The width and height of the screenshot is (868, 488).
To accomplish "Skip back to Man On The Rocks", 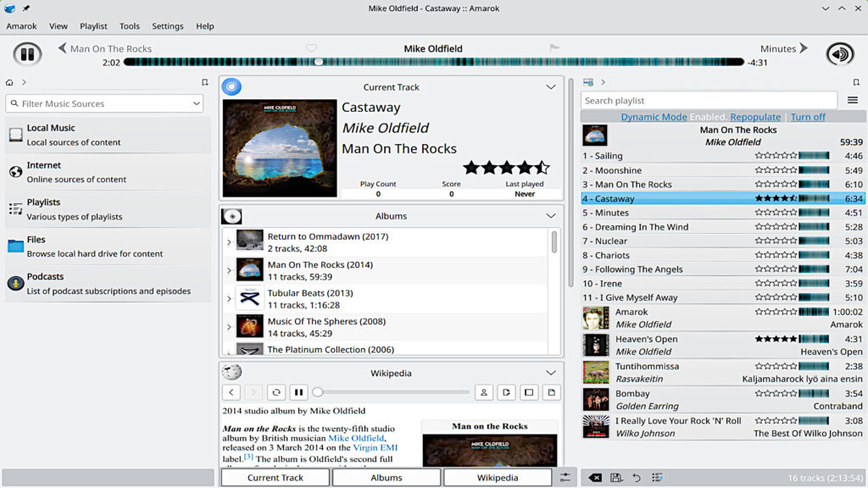I will coord(104,48).
